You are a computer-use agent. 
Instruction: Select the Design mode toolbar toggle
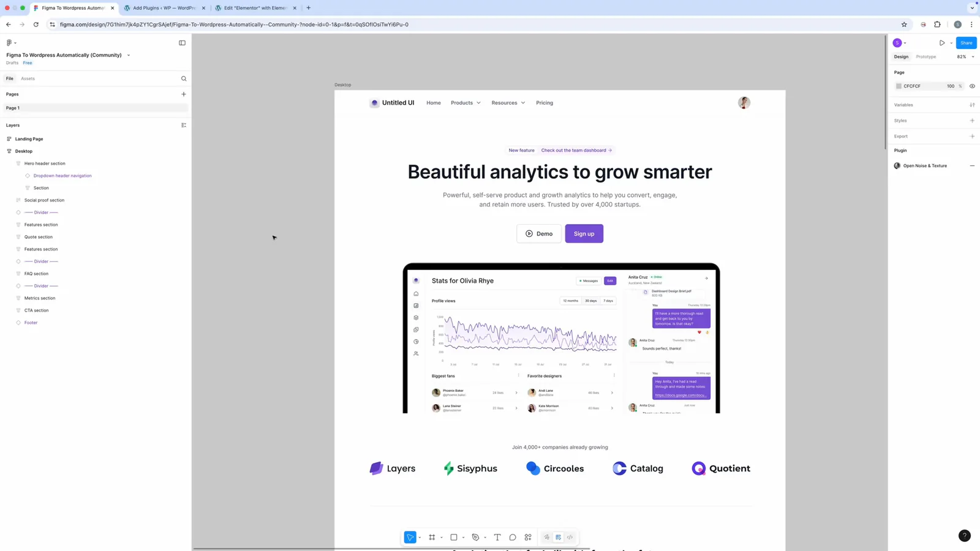pyautogui.click(x=559, y=538)
